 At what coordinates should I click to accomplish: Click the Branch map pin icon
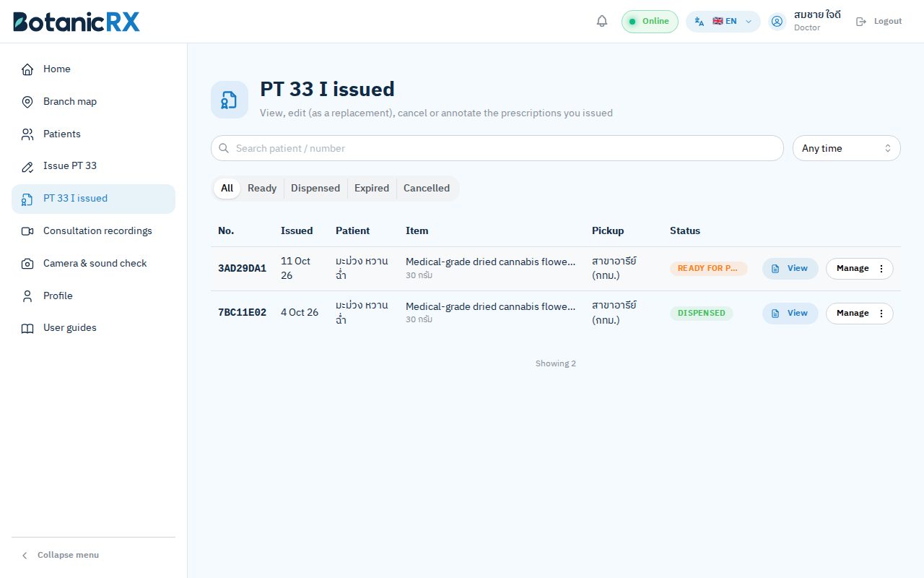coord(27,102)
